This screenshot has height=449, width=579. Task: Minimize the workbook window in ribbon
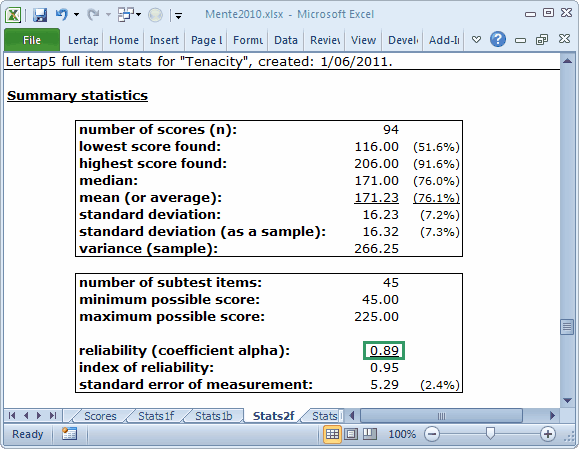(x=520, y=40)
